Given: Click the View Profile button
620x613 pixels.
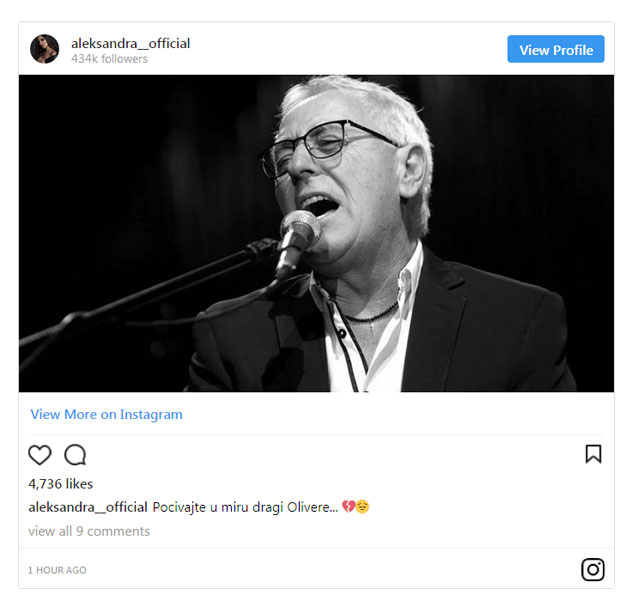Looking at the screenshot, I should point(556,49).
